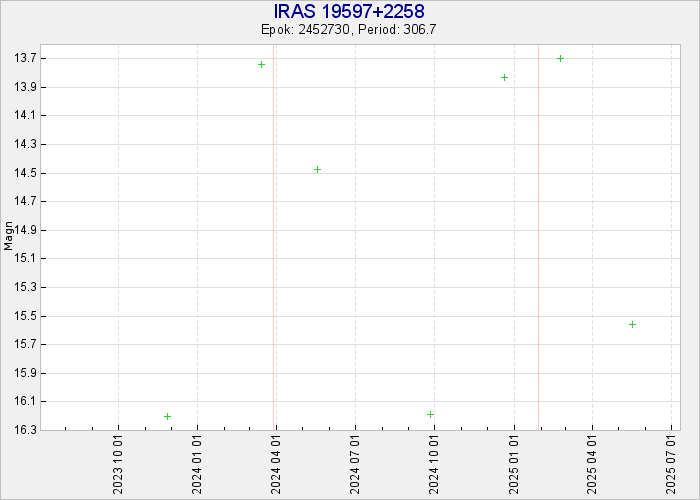The image size is (700, 500).
Task: Click the green point just before 2024 04 01
Action: pyautogui.click(x=261, y=64)
